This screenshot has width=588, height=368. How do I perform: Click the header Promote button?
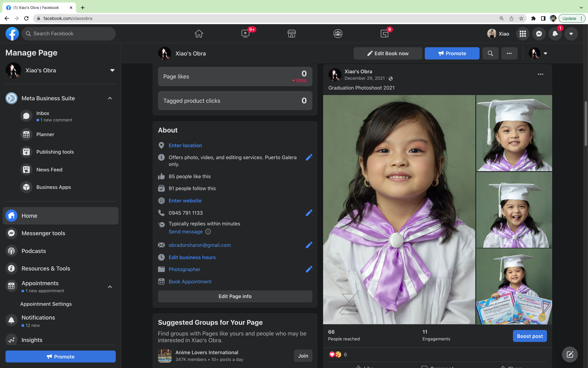452,53
